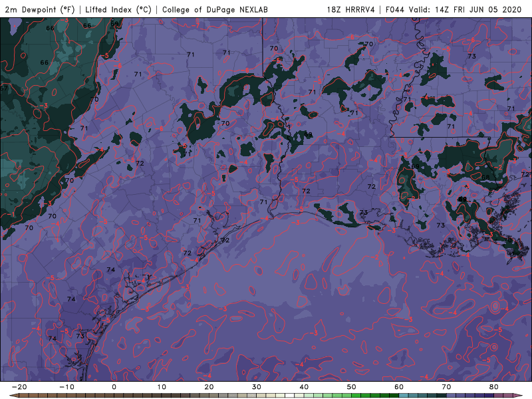
Task: Click the 'F044 Valid: 14Z FRI JUN 05 2020' text
Action: click(x=454, y=9)
